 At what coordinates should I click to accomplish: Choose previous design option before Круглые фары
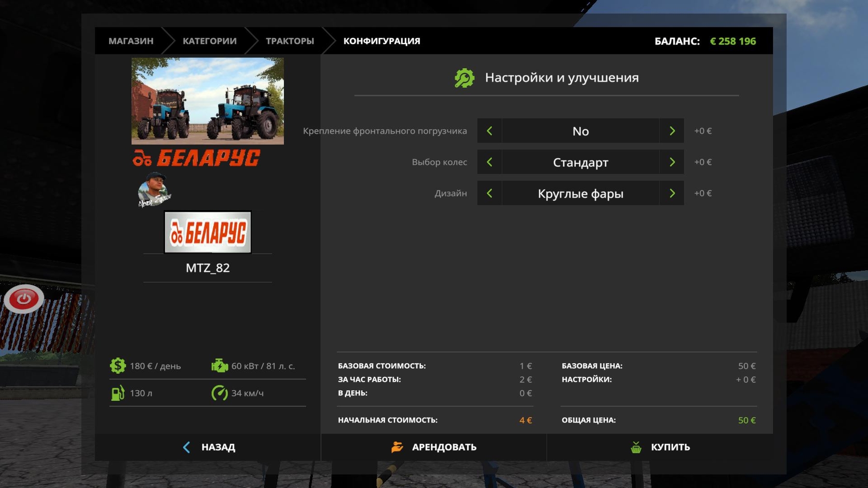(489, 193)
